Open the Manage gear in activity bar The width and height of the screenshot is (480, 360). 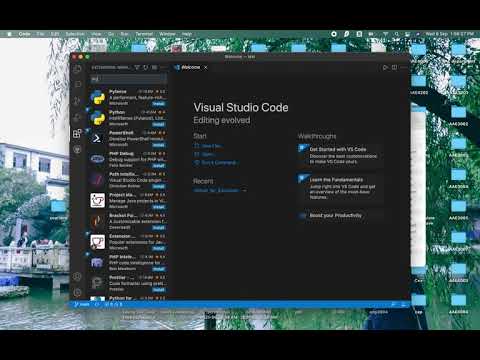tap(77, 292)
